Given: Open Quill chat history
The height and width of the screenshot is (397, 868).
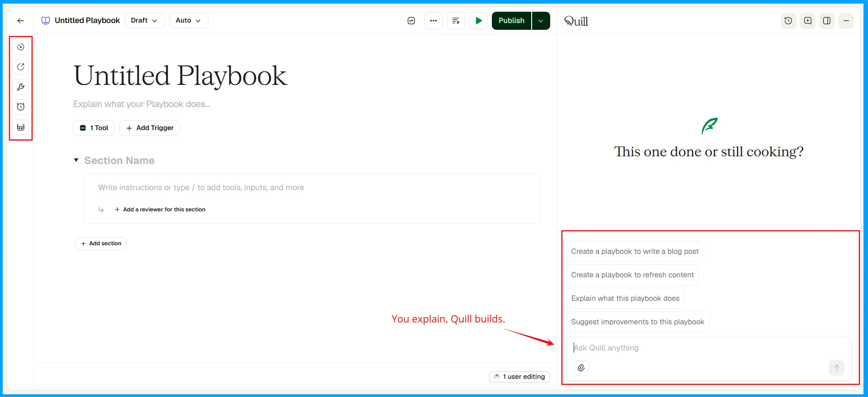Looking at the screenshot, I should [x=788, y=21].
